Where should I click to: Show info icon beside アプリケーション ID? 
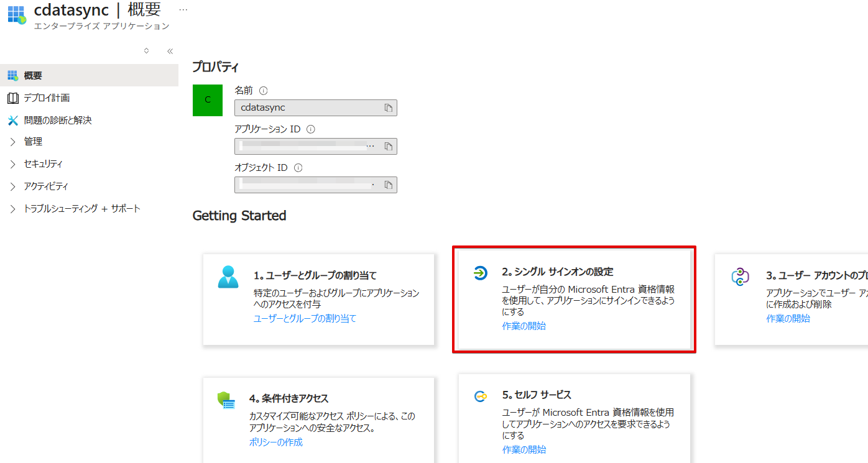pyautogui.click(x=311, y=129)
